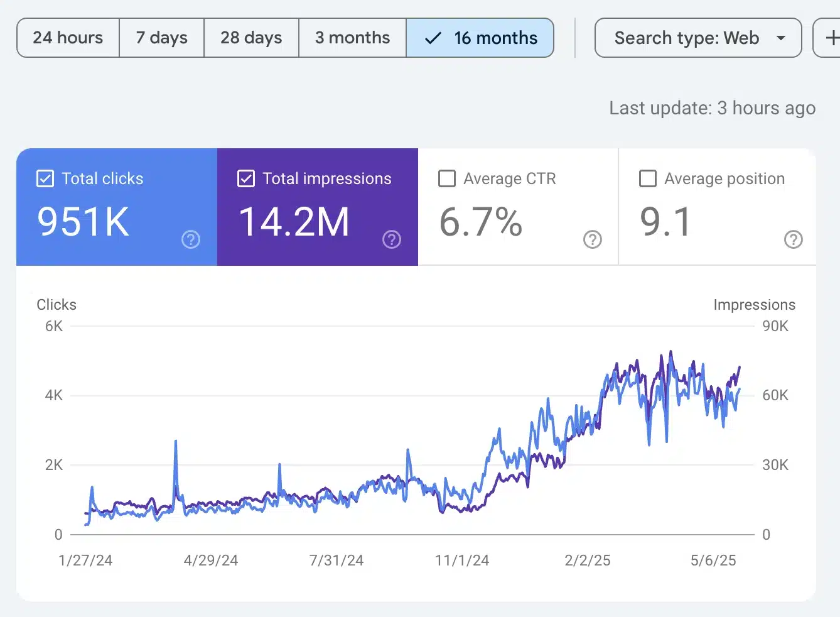840x617 pixels.
Task: Click help icon on Average position card
Action: pos(794,239)
